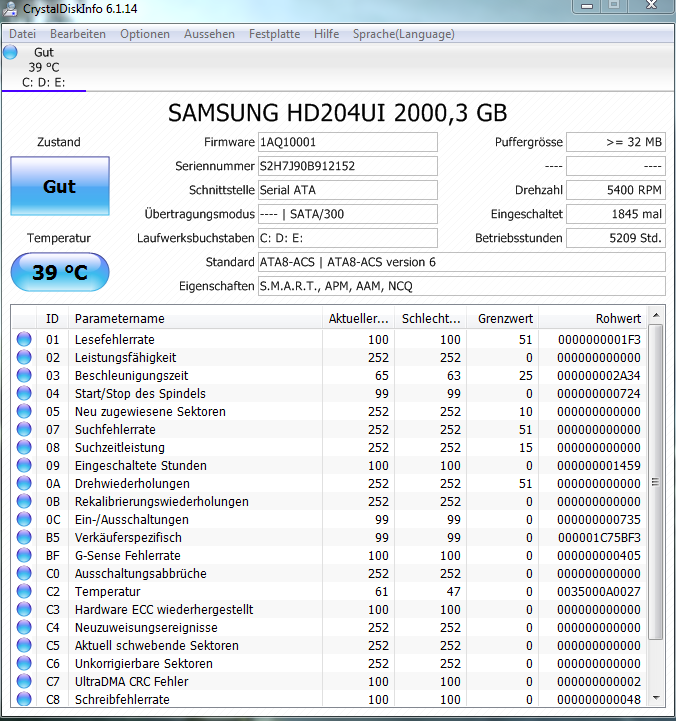The image size is (676, 721).
Task: Click the raw value 0035000A0027
Action: tap(599, 591)
